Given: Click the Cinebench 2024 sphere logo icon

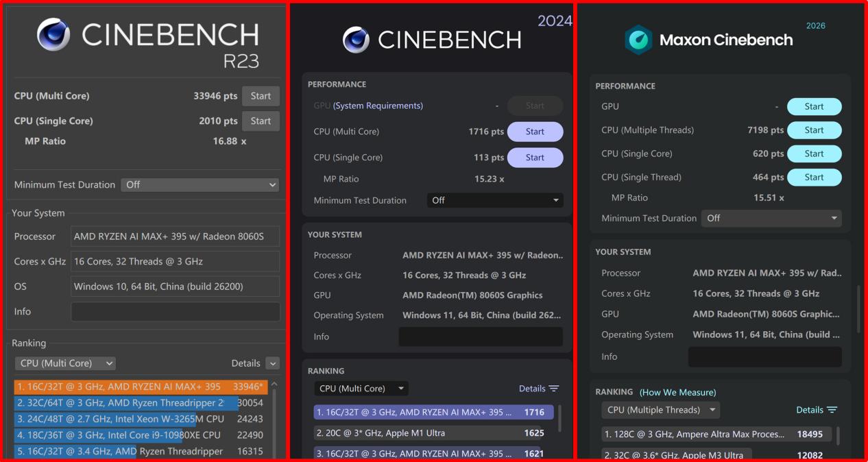Looking at the screenshot, I should [356, 40].
